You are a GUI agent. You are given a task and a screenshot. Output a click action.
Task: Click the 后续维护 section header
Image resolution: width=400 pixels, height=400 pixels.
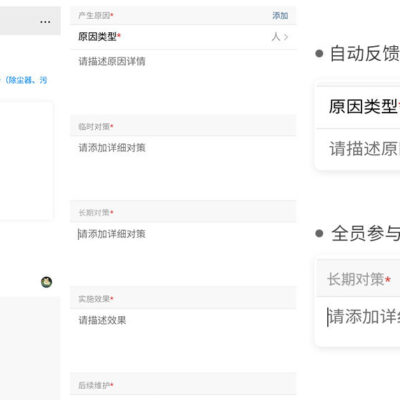click(183, 385)
